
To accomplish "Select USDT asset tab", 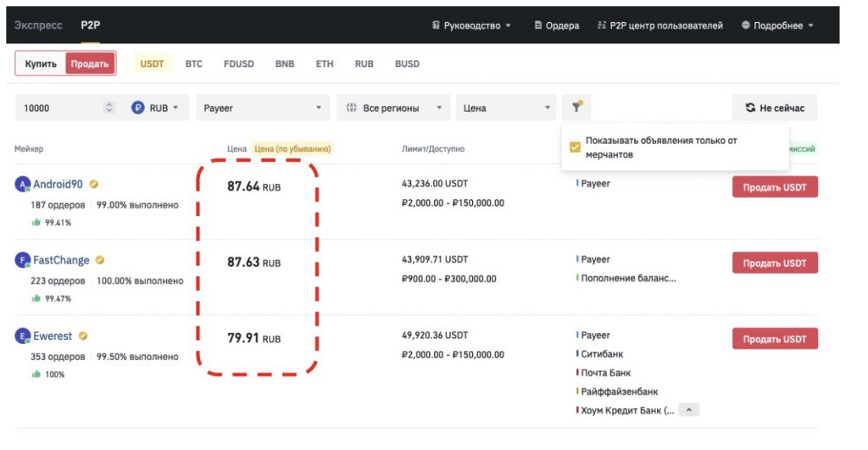I will coord(153,64).
